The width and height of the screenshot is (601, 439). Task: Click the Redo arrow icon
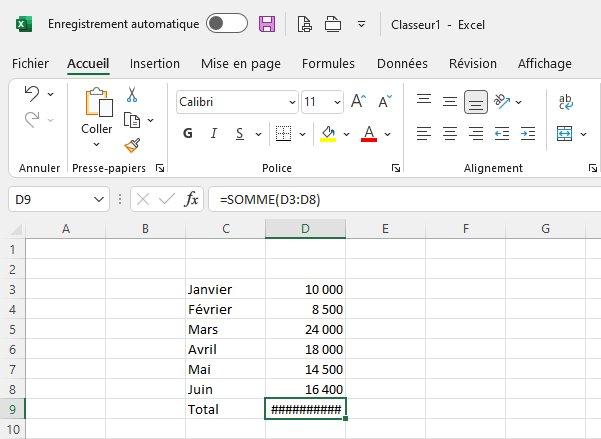32,120
